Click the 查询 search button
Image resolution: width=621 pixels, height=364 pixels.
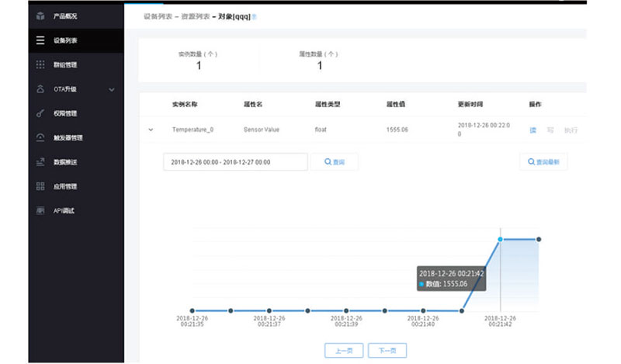click(x=335, y=162)
